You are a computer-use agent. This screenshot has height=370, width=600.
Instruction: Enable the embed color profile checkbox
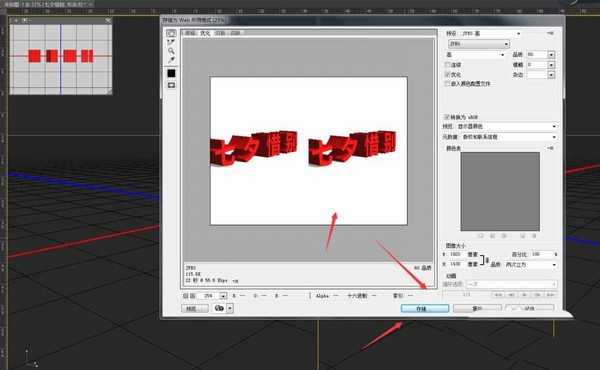[x=447, y=83]
